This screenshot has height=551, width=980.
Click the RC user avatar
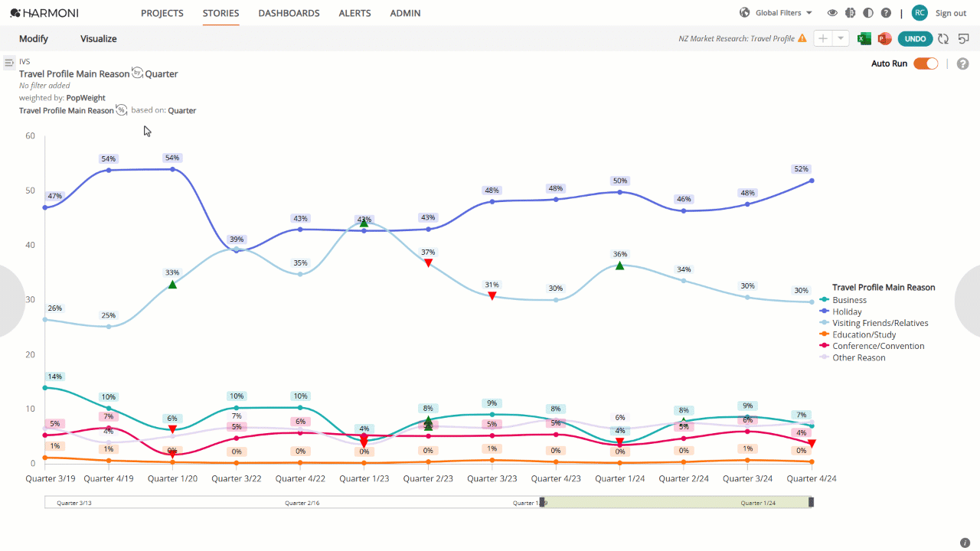[x=920, y=13]
